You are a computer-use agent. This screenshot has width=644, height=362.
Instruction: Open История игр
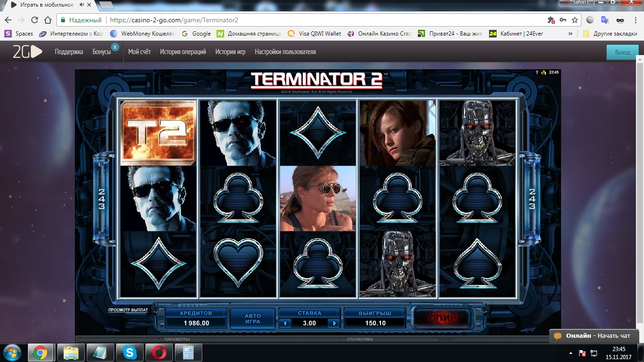click(x=230, y=52)
